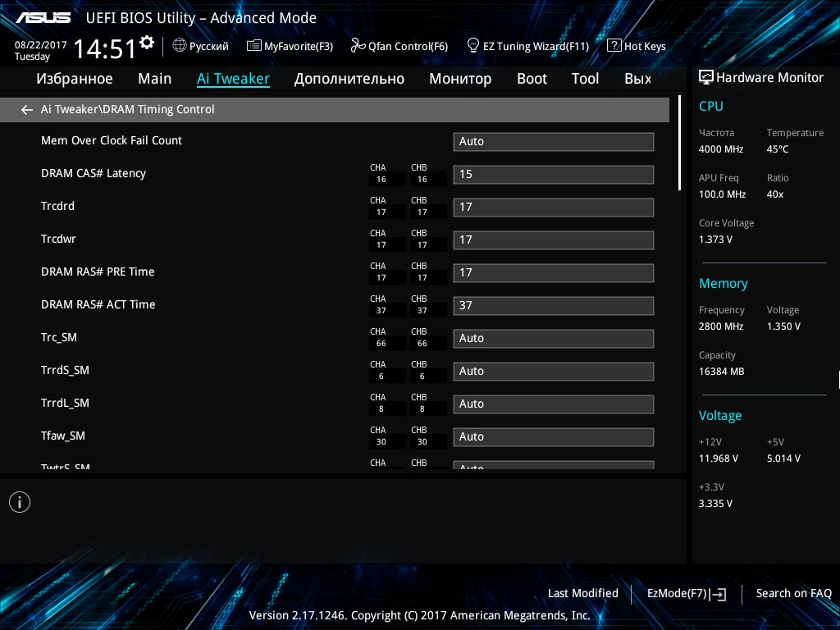Click MyFavorite(F3) button
Viewport: 840px width, 630px height.
(x=290, y=46)
